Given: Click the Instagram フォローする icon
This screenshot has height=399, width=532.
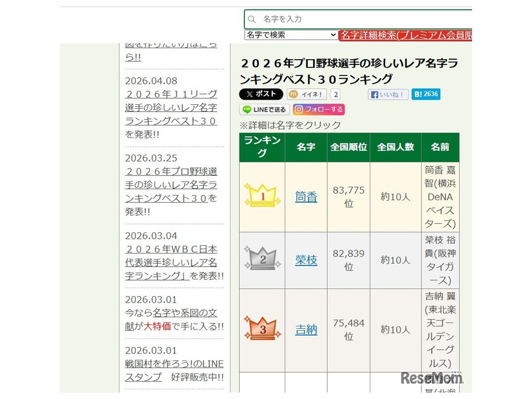Looking at the screenshot, I should point(319,109).
